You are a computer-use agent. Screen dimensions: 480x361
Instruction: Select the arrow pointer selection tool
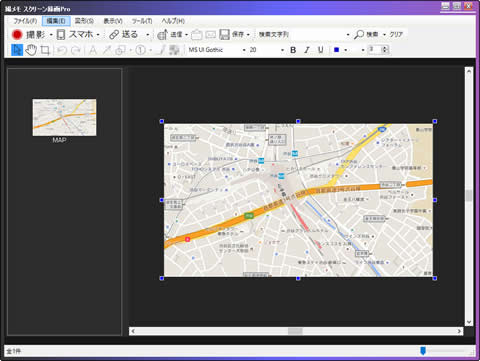(17, 50)
